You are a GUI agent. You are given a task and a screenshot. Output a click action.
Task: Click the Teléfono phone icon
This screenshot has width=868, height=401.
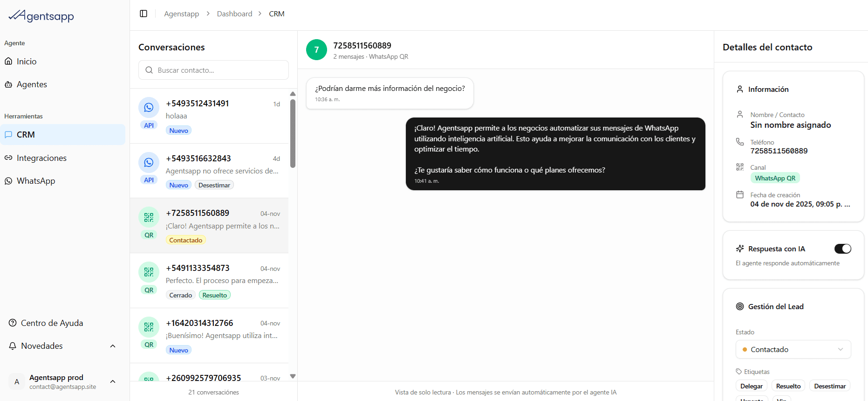pyautogui.click(x=740, y=142)
